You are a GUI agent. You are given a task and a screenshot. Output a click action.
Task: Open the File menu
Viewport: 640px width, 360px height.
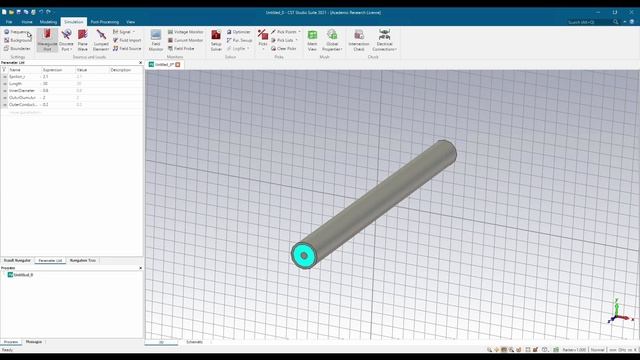tap(9, 22)
